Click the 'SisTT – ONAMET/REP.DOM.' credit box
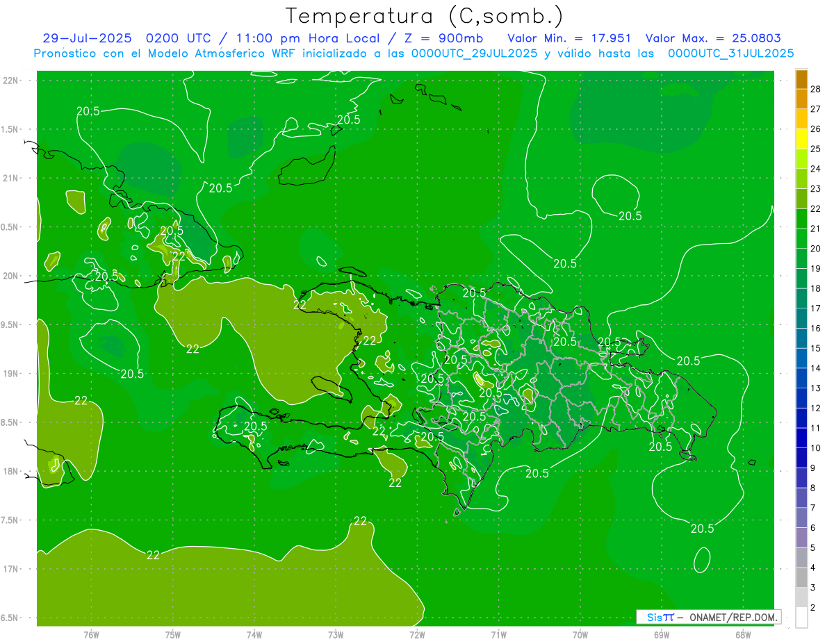This screenshot has width=834, height=644. 709,617
